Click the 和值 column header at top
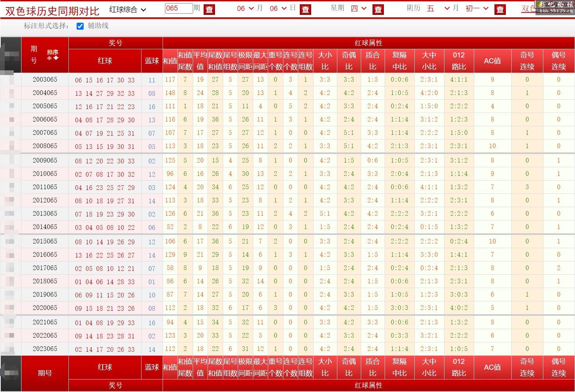 pos(170,61)
